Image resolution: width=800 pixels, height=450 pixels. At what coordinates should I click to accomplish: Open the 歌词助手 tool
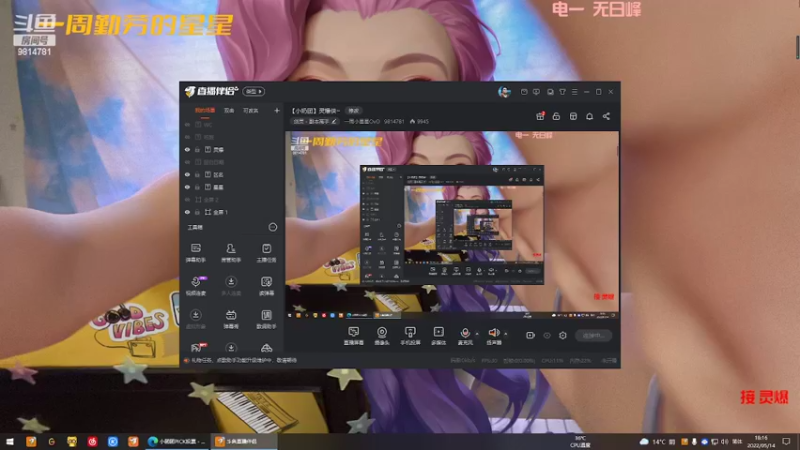266,319
